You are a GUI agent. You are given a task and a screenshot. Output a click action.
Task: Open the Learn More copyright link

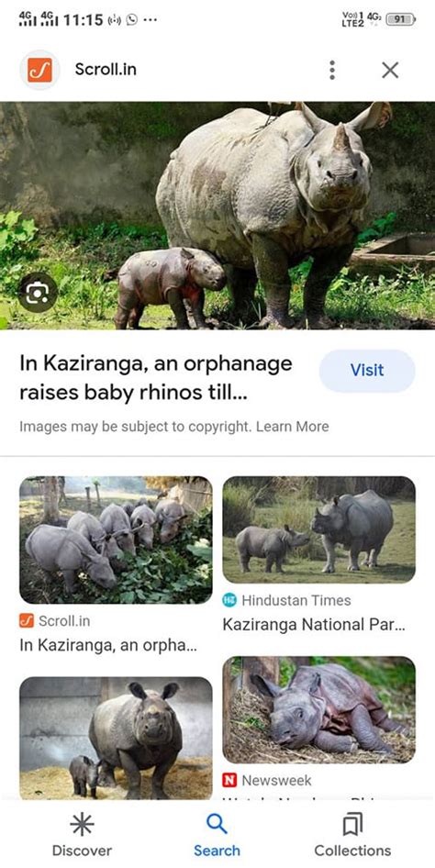click(292, 427)
